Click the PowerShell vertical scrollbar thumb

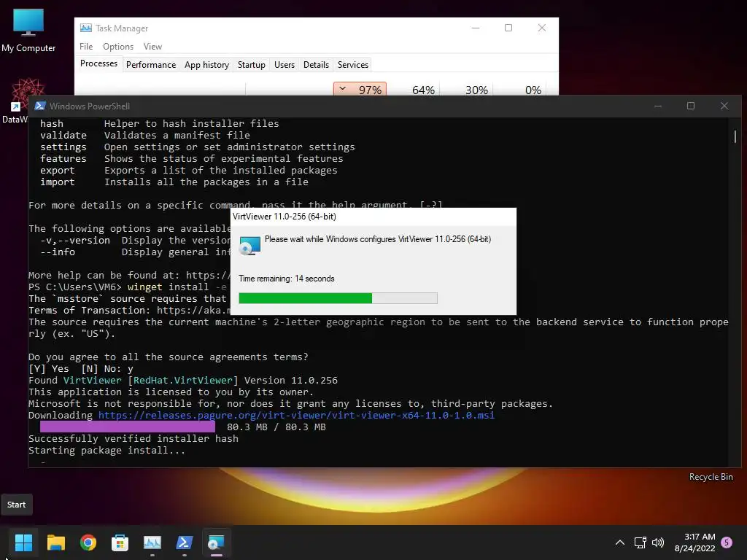pos(735,136)
